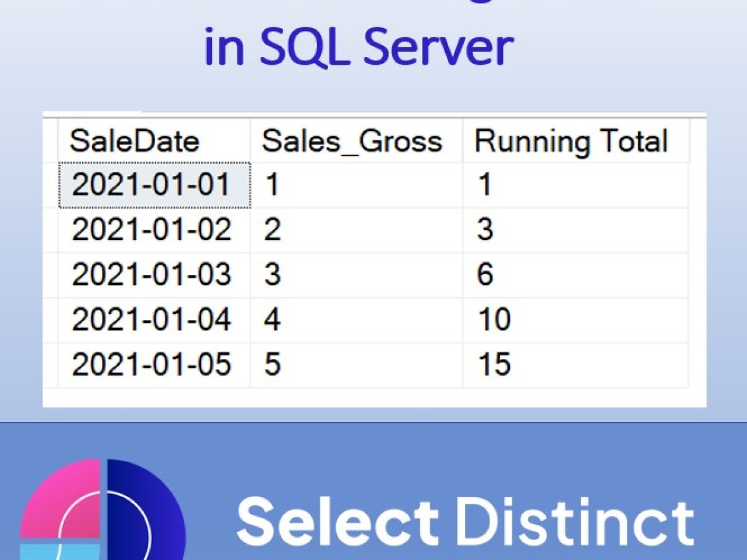Image resolution: width=747 pixels, height=560 pixels.
Task: Select the 2021-01-04 date cell
Action: coord(154,320)
